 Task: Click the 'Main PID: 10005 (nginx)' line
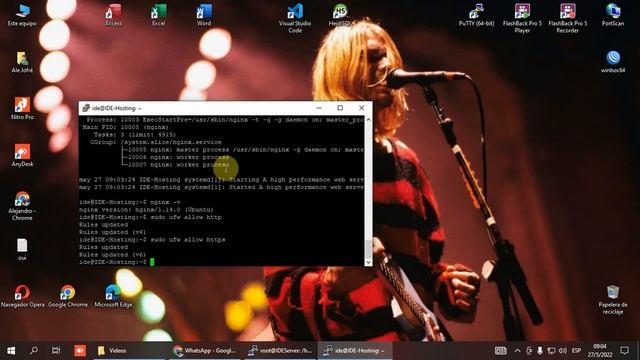pyautogui.click(x=125, y=127)
